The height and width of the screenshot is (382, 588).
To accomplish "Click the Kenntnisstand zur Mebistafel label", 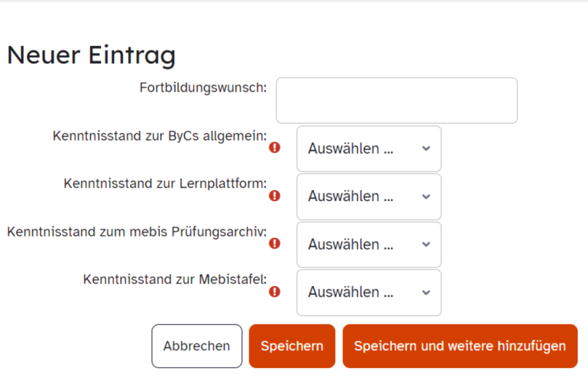I will [x=175, y=280].
